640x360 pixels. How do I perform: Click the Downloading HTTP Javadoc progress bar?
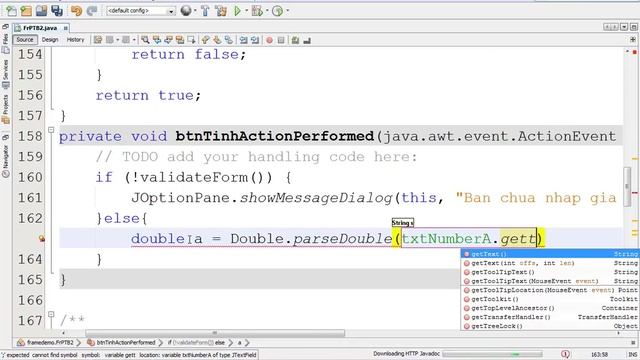point(492,354)
